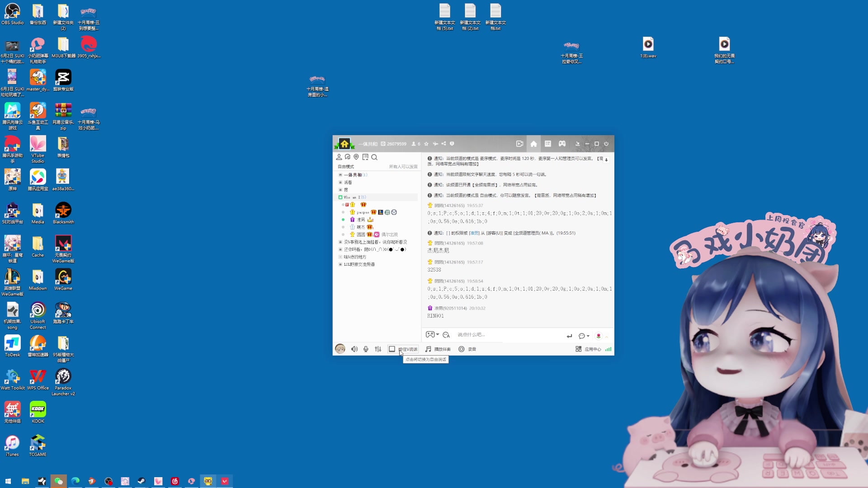Toggle the 按住V说话 push-to-talk button
The image size is (868, 488).
(x=403, y=349)
